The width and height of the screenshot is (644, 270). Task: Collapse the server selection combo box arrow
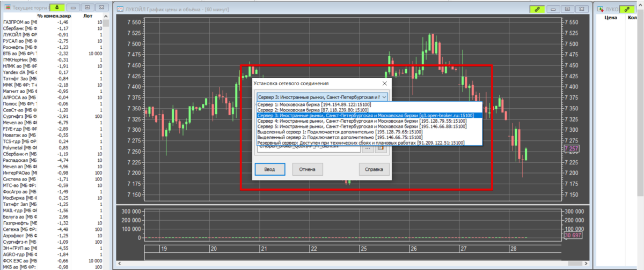pos(383,97)
